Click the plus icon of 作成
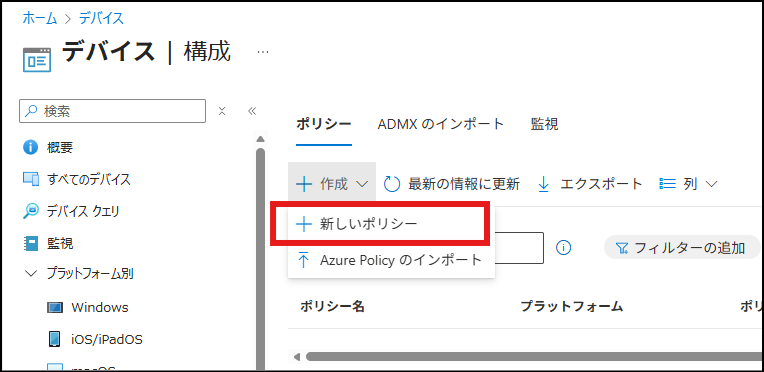The width and height of the screenshot is (764, 372). click(304, 184)
